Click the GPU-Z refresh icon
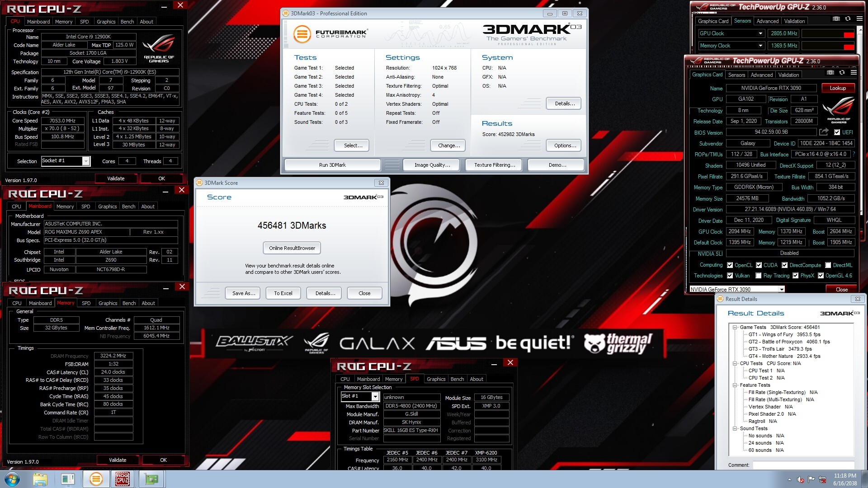This screenshot has height=488, width=868. click(x=842, y=72)
